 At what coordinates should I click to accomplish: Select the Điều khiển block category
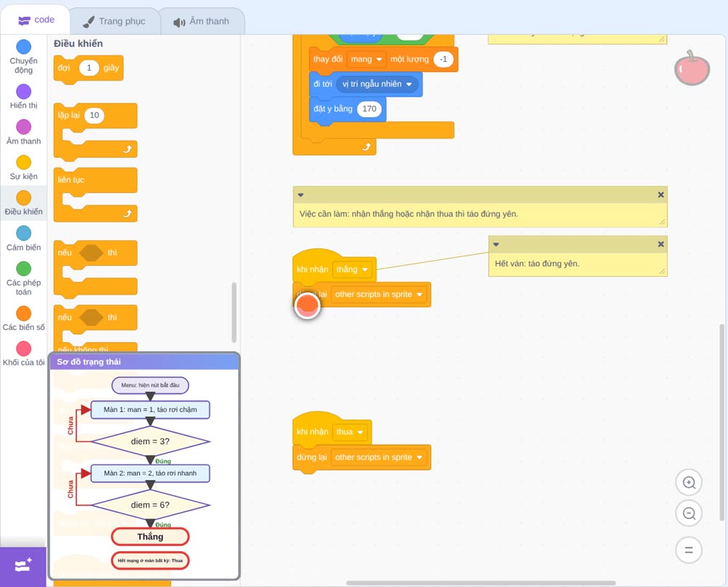pos(24,203)
